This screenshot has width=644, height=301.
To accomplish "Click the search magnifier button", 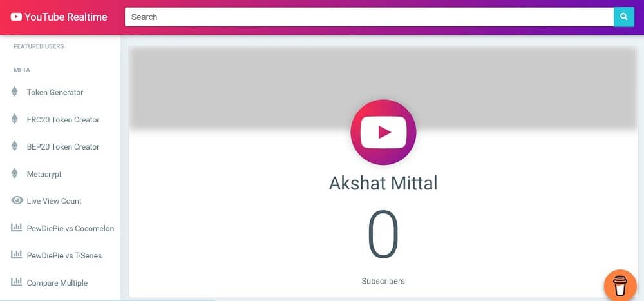I will coord(623,17).
